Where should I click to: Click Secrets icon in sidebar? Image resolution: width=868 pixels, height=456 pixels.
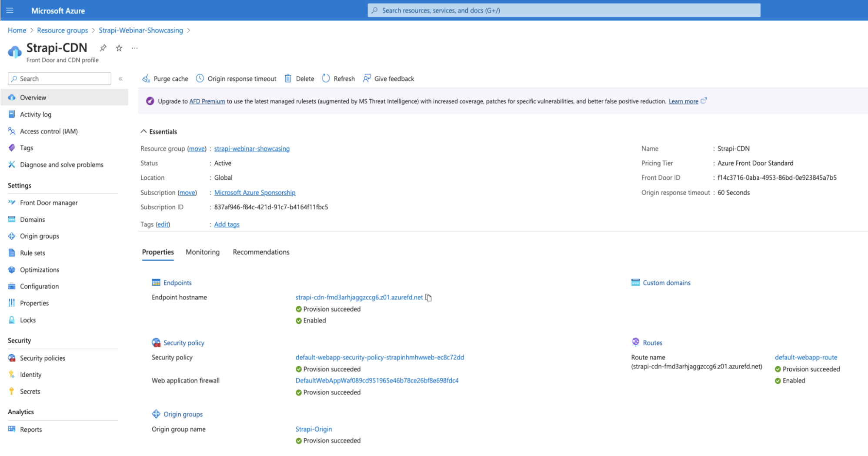coord(12,392)
